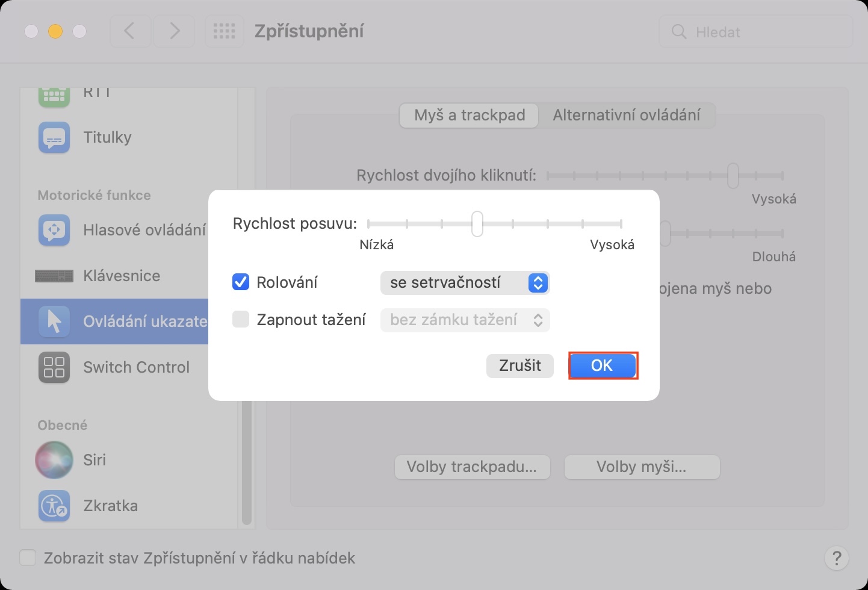The width and height of the screenshot is (868, 590).
Task: Click the help question mark button
Action: [x=836, y=558]
